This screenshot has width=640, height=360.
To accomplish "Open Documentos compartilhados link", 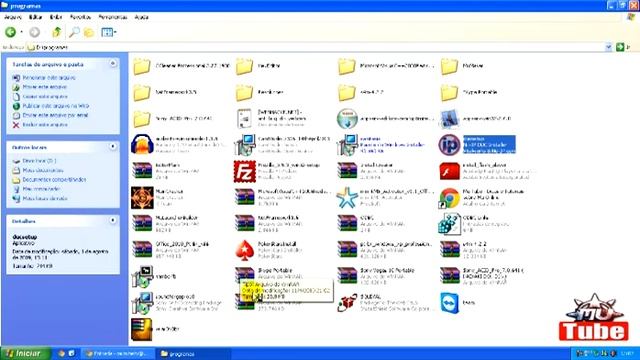I will pyautogui.click(x=54, y=180).
